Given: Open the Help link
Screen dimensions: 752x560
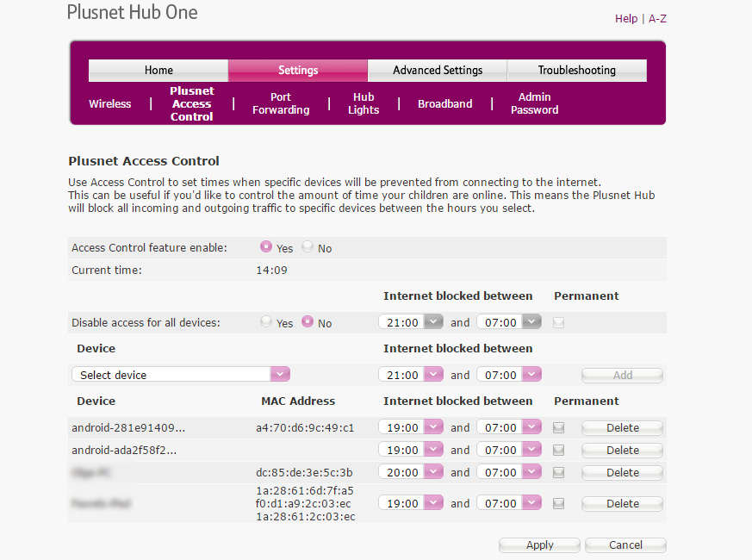Looking at the screenshot, I should click(x=626, y=18).
